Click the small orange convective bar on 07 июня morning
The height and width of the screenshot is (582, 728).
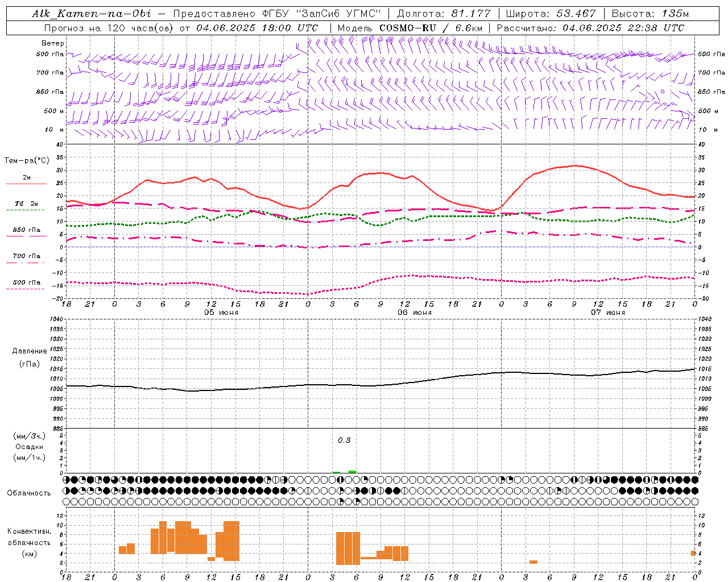click(533, 562)
